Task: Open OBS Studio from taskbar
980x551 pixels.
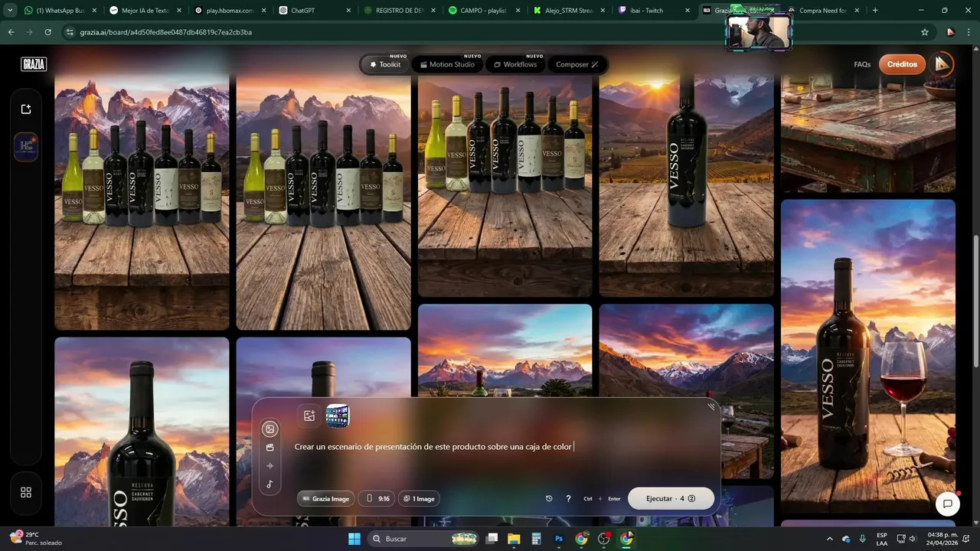Action: pyautogui.click(x=604, y=539)
